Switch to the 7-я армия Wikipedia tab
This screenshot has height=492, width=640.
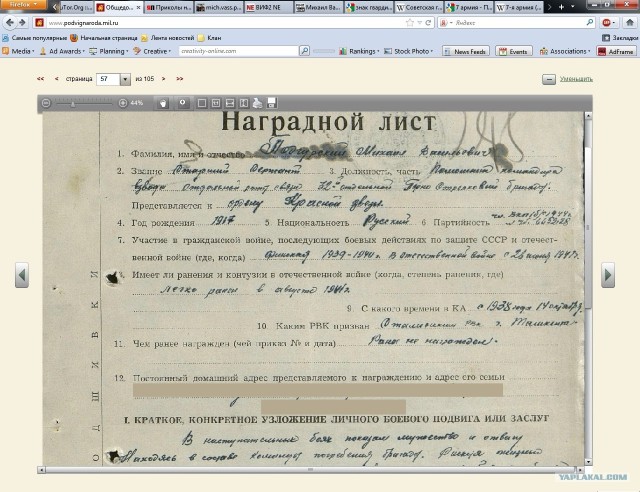pyautogui.click(x=518, y=7)
